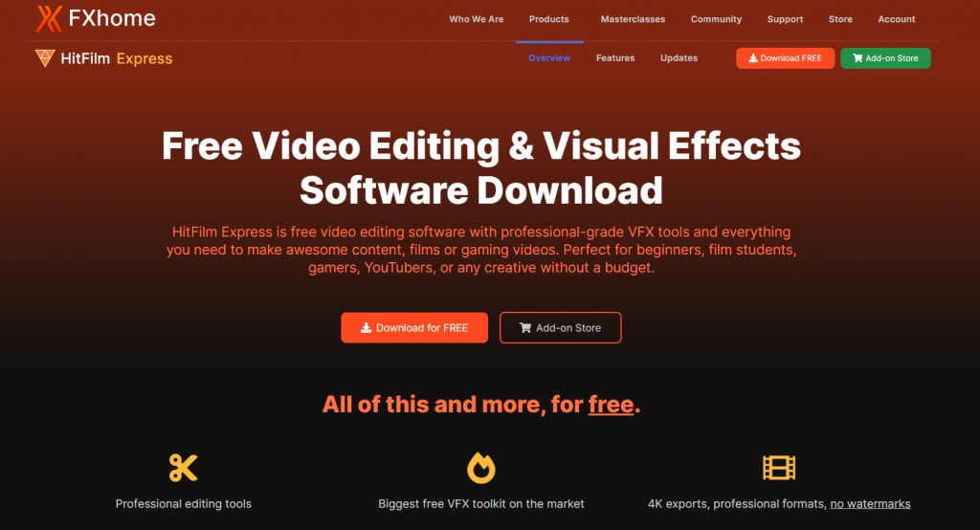Open the Account page
980x530 pixels.
pyautogui.click(x=896, y=19)
